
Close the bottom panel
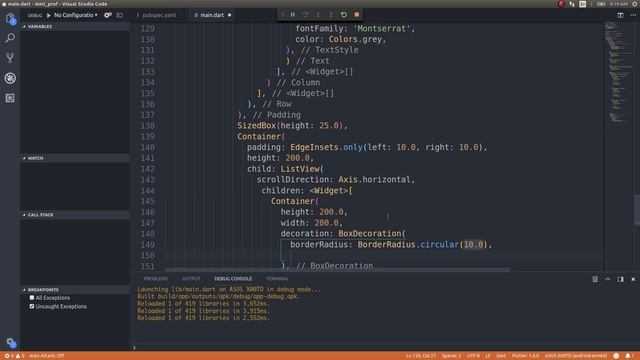pyautogui.click(x=633, y=279)
